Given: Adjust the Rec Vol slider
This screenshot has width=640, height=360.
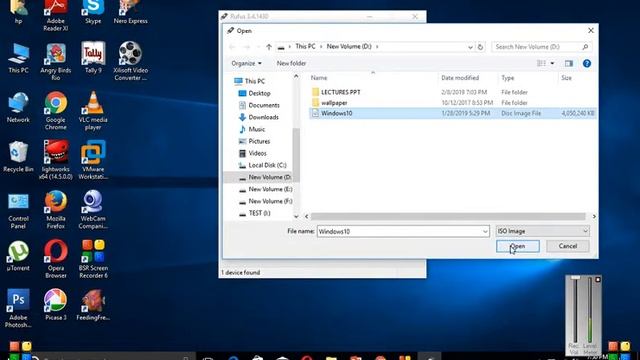Looking at the screenshot, I should 575,278.
